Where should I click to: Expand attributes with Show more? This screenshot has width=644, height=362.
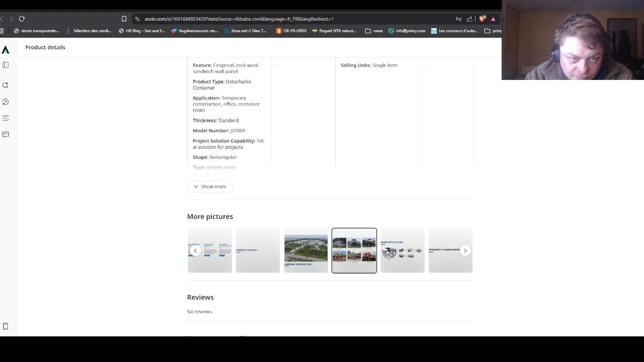coord(210,187)
